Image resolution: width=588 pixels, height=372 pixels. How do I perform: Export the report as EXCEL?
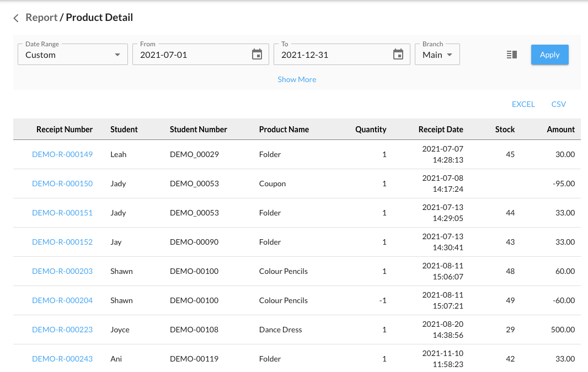523,104
